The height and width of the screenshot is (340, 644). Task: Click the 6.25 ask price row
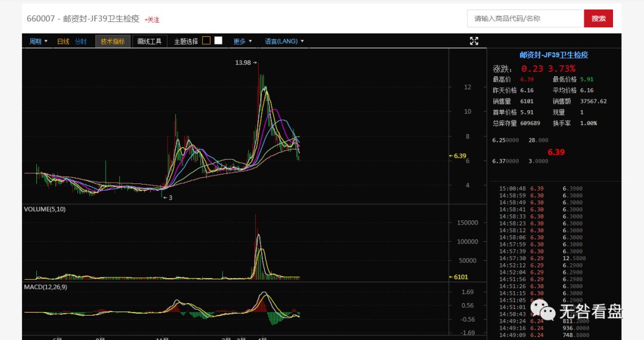click(520, 141)
